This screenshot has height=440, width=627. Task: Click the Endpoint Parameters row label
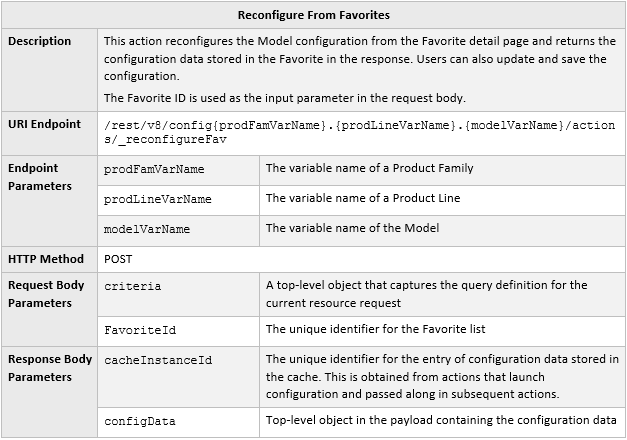click(34, 177)
